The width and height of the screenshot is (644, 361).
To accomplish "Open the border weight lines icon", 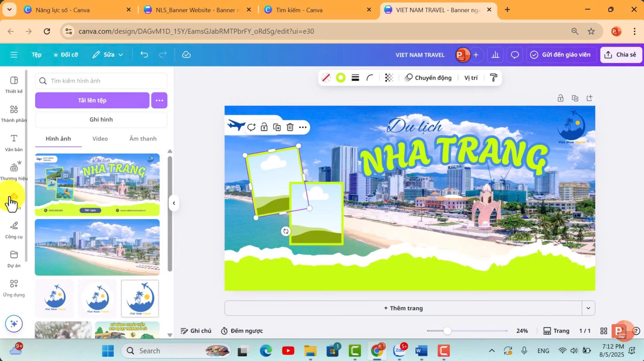I will coord(355,78).
